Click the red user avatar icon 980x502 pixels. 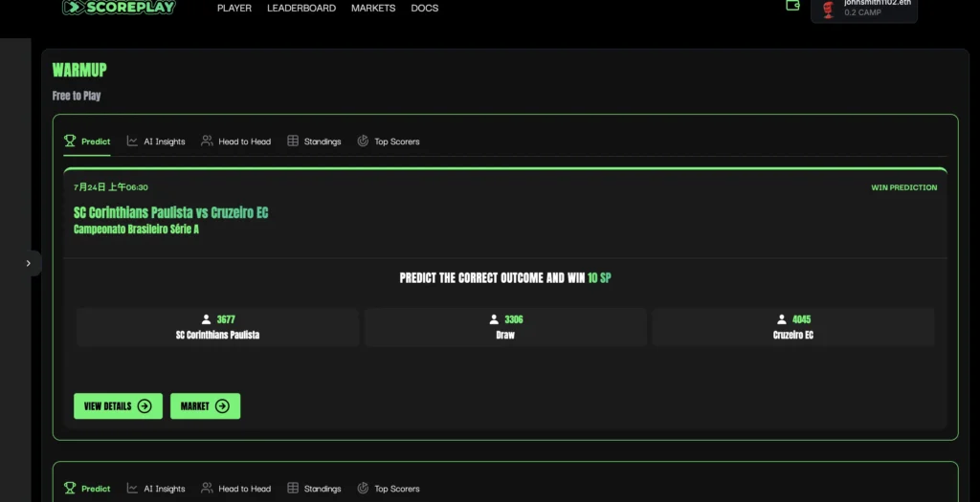pyautogui.click(x=829, y=10)
